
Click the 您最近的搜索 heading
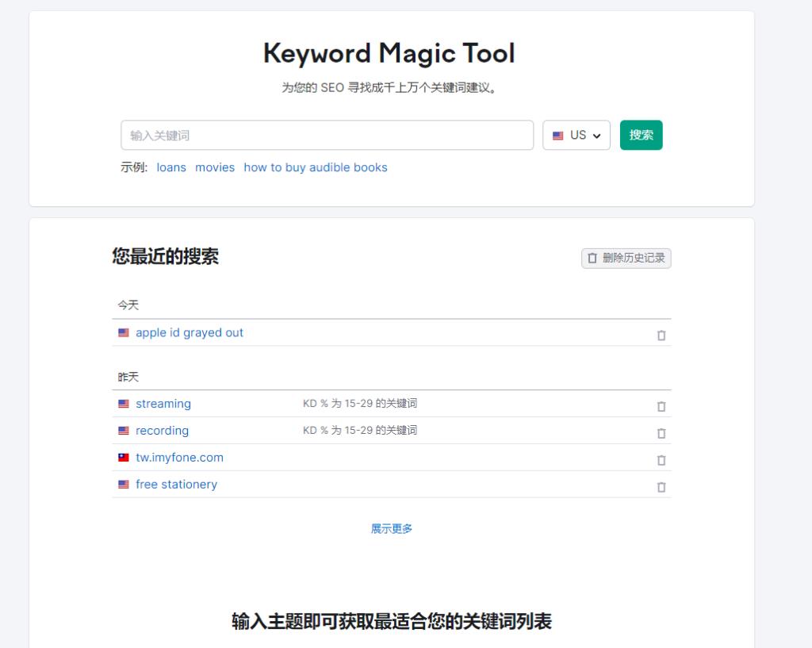click(165, 256)
